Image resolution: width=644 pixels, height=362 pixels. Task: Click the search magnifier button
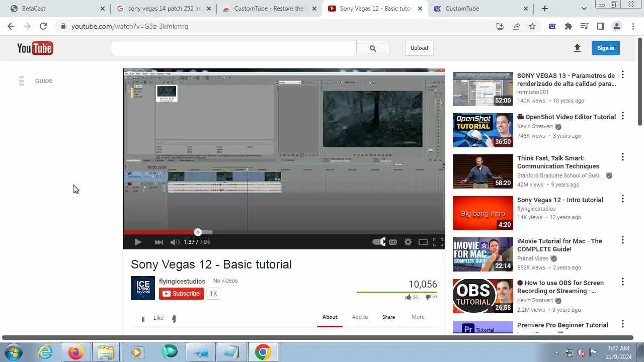(x=373, y=48)
